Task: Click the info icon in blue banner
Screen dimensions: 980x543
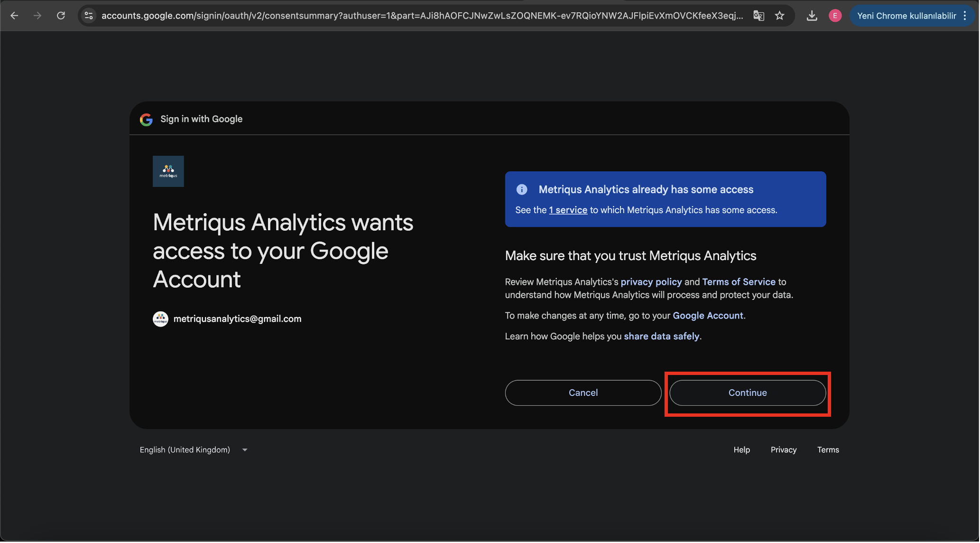Action: (522, 190)
